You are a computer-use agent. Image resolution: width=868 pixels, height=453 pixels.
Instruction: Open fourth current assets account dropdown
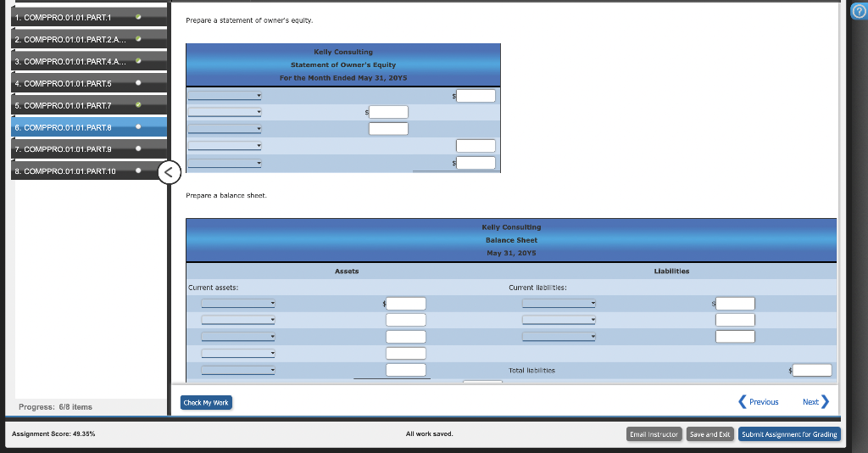pos(238,353)
